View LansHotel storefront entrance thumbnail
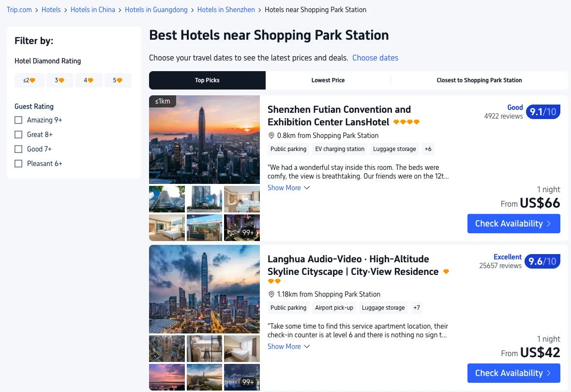Screen dimensions: 571x392 204,227
